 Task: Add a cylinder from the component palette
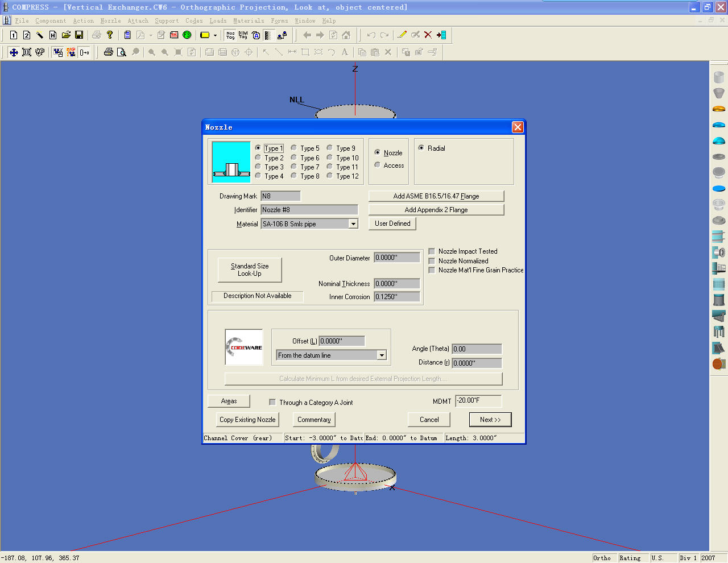[x=719, y=77]
